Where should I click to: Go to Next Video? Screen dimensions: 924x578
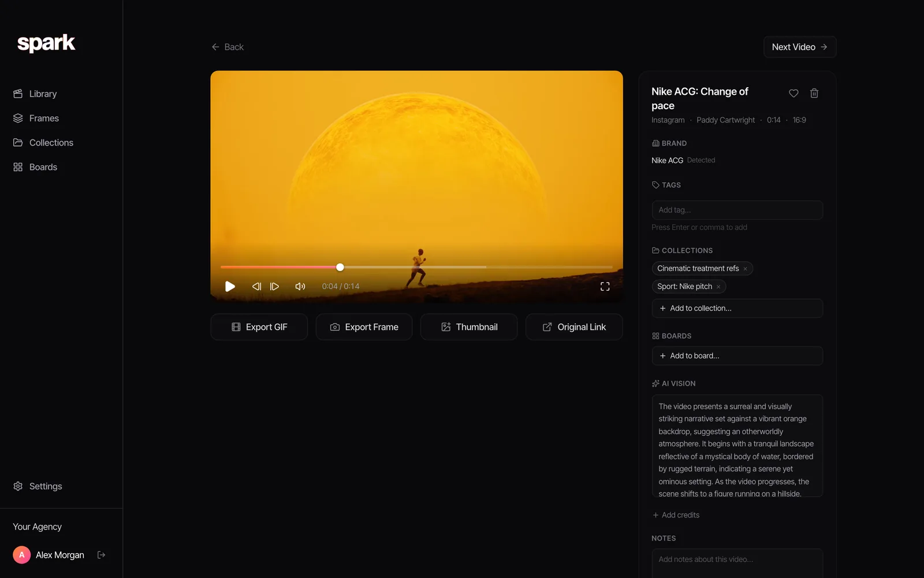(800, 47)
